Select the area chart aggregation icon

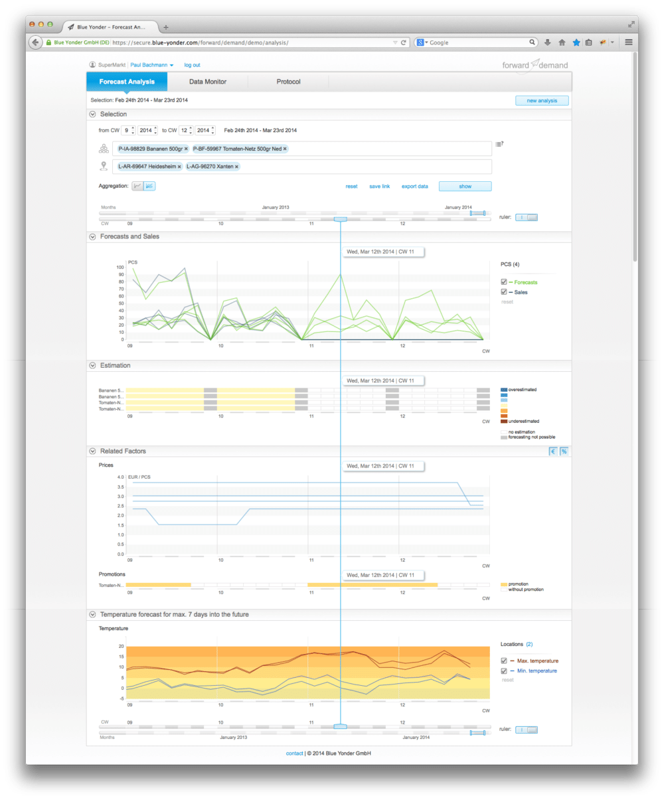[149, 187]
